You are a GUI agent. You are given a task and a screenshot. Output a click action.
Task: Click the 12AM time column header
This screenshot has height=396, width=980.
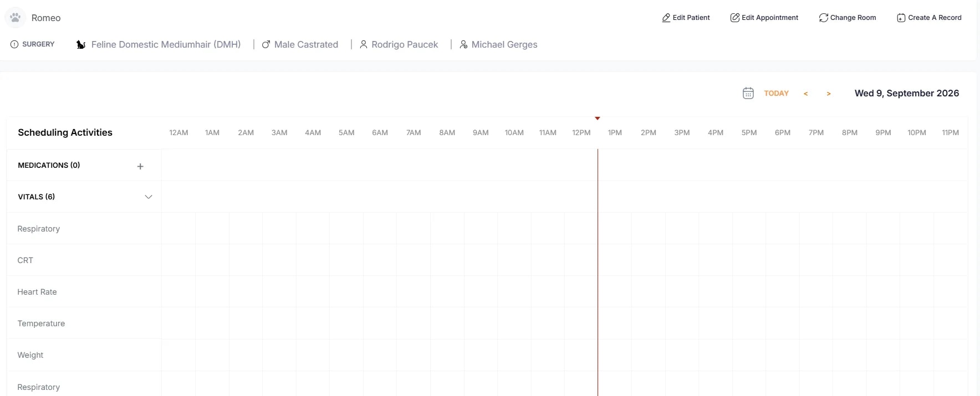click(x=178, y=132)
